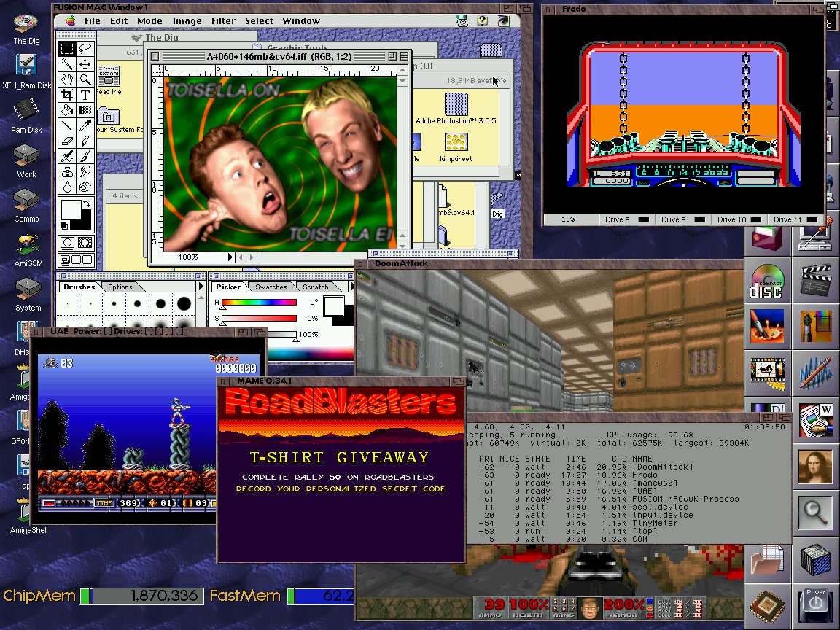
Task: Select the Rectangular Marquee tool in Photoshop
Action: point(67,49)
